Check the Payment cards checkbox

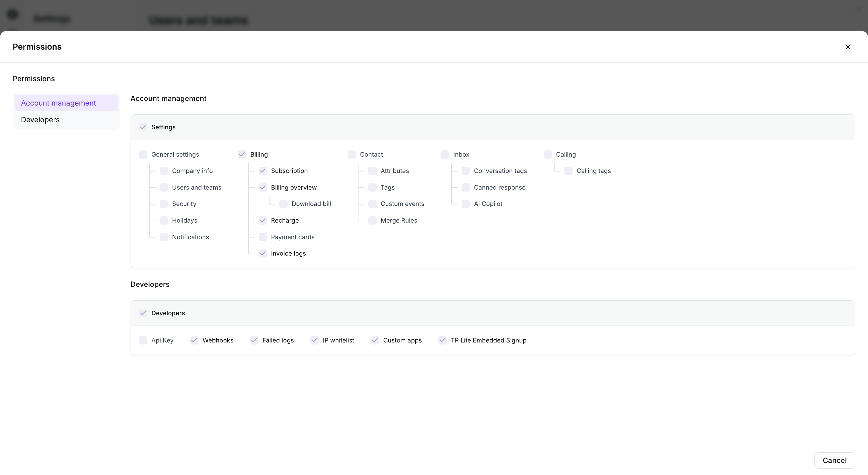[x=262, y=237]
